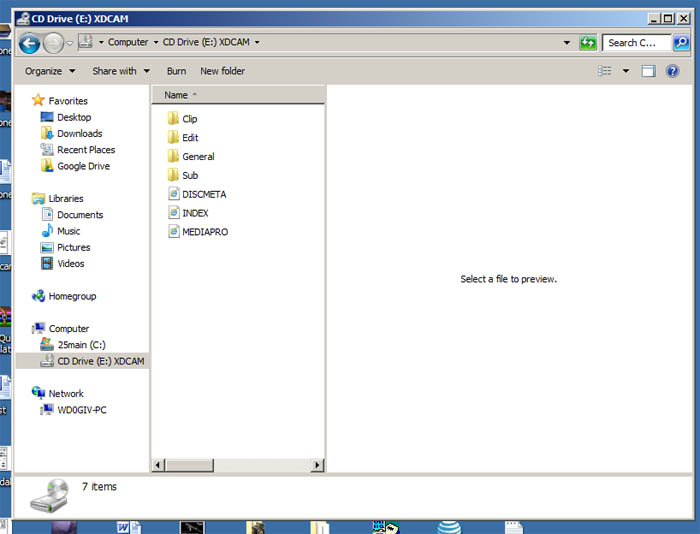Click the horizontal scrollbar right arrow

pyautogui.click(x=318, y=465)
